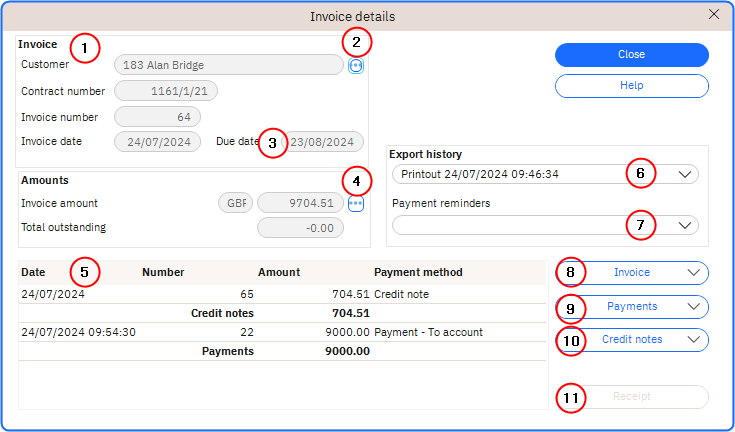Viewport: 735px width, 432px height.
Task: Click the Help button
Action: pos(632,87)
